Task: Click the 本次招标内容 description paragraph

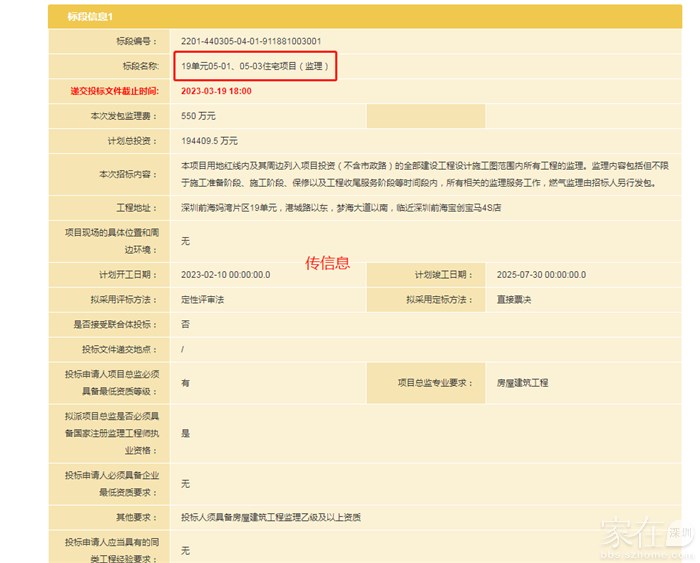Action: tap(420, 173)
